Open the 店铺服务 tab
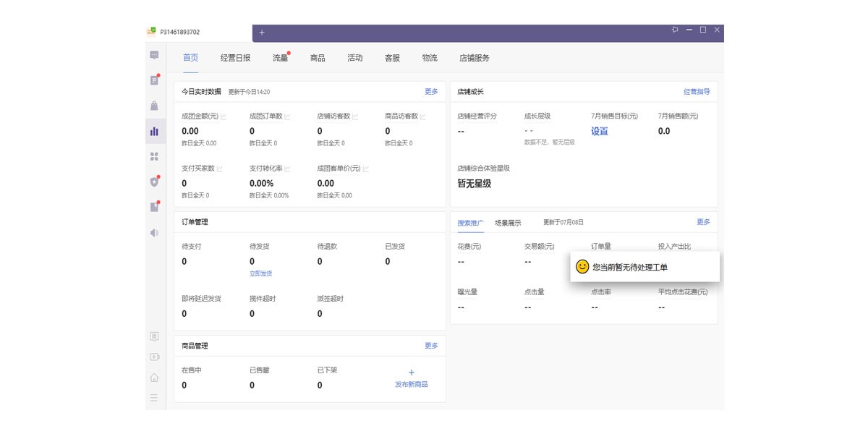868x434 pixels. pos(475,58)
